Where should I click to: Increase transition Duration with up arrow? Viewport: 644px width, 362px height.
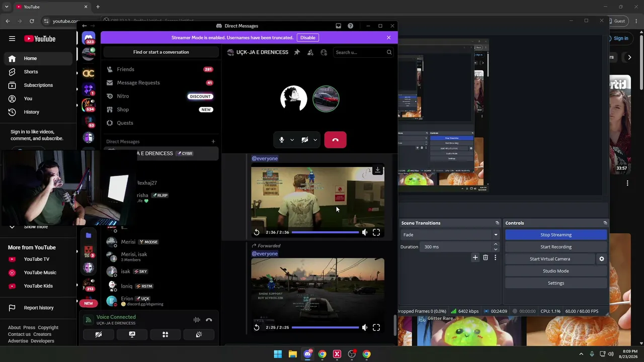[x=496, y=244]
